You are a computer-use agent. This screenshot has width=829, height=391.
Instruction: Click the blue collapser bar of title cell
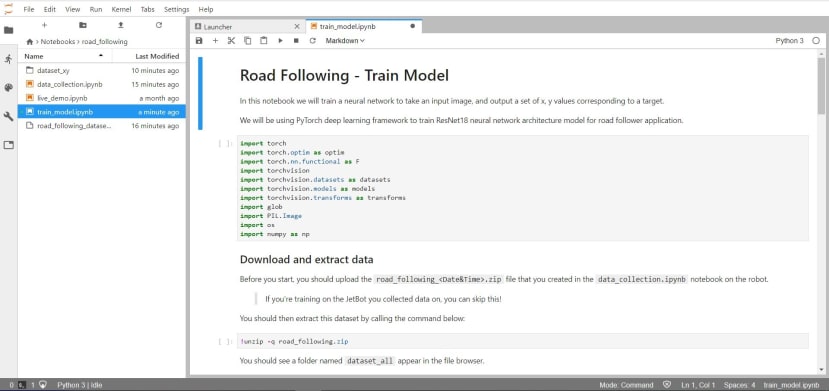(x=200, y=94)
